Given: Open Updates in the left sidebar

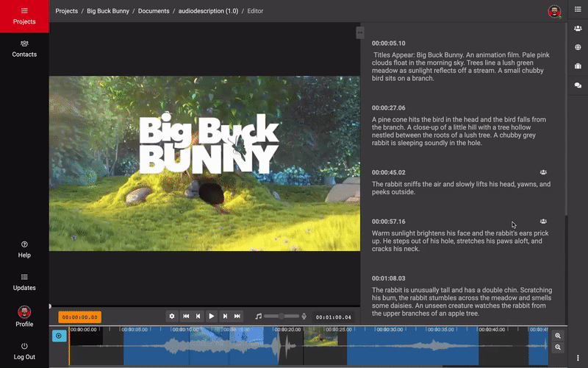Looking at the screenshot, I should (x=24, y=282).
